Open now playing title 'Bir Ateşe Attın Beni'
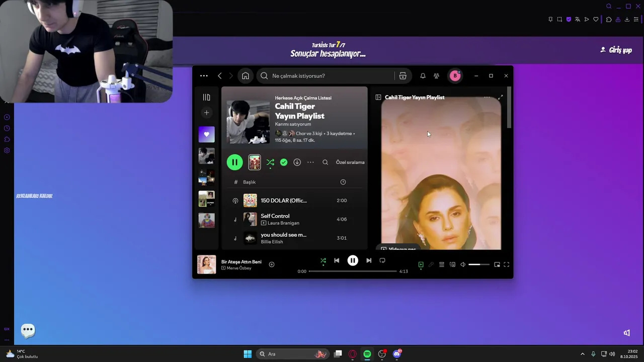Image resolution: width=644 pixels, height=362 pixels. 242,262
